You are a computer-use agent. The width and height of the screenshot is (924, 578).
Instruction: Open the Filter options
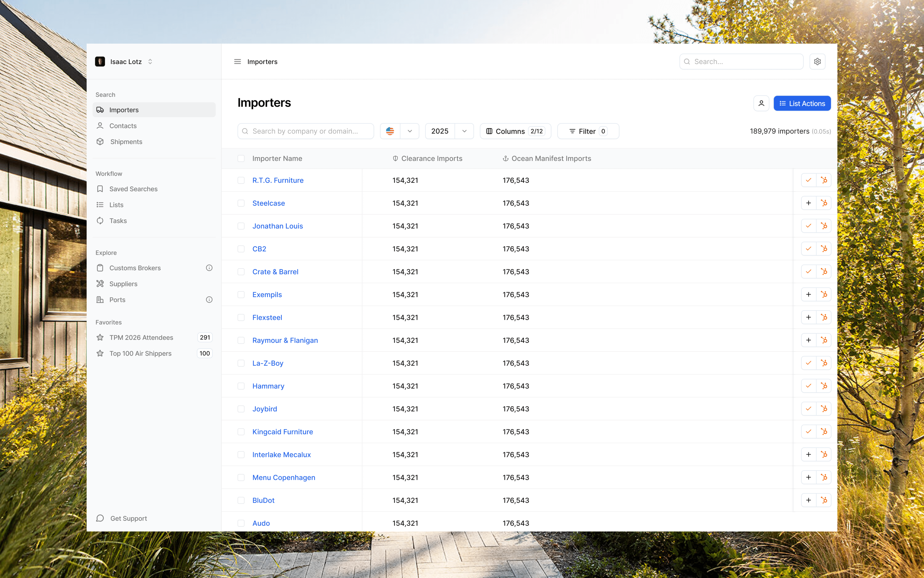click(588, 131)
